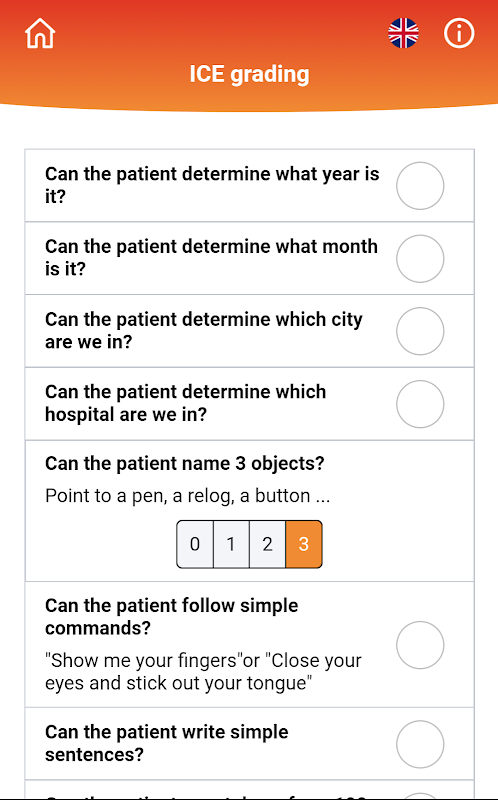498x800 pixels.
Task: Mark patient knows which hospital
Action: click(420, 404)
